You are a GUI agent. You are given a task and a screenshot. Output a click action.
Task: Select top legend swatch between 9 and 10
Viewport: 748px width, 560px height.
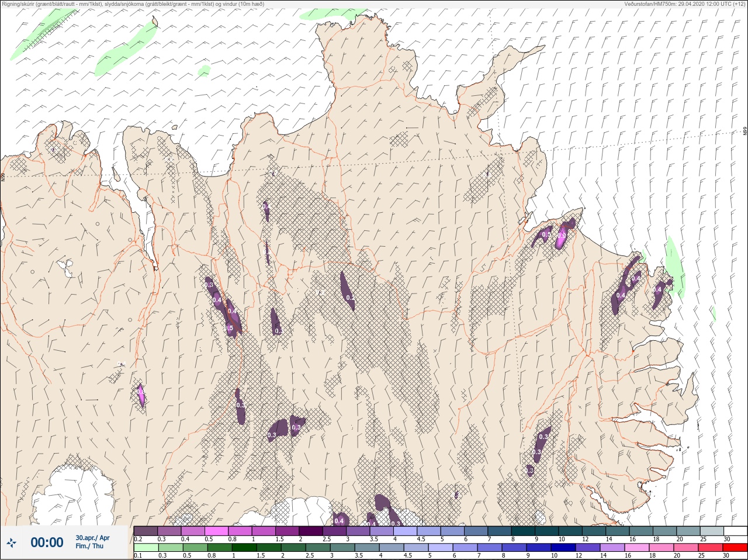coord(548,531)
